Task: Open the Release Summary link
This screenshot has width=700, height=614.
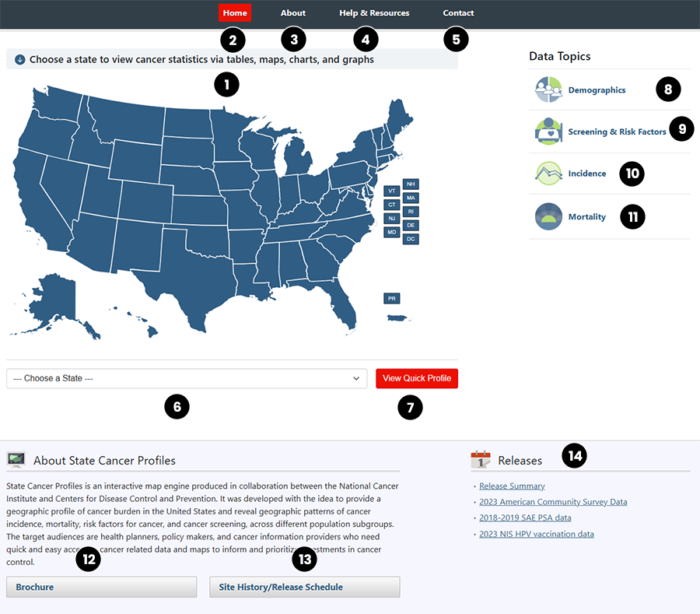Action: (x=512, y=486)
